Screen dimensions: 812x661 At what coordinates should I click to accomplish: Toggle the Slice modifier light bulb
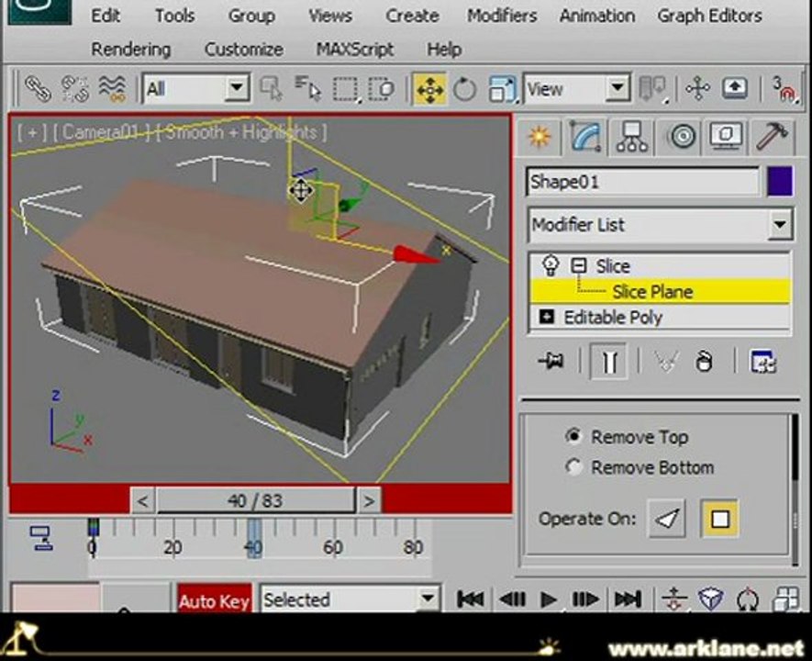(x=550, y=265)
